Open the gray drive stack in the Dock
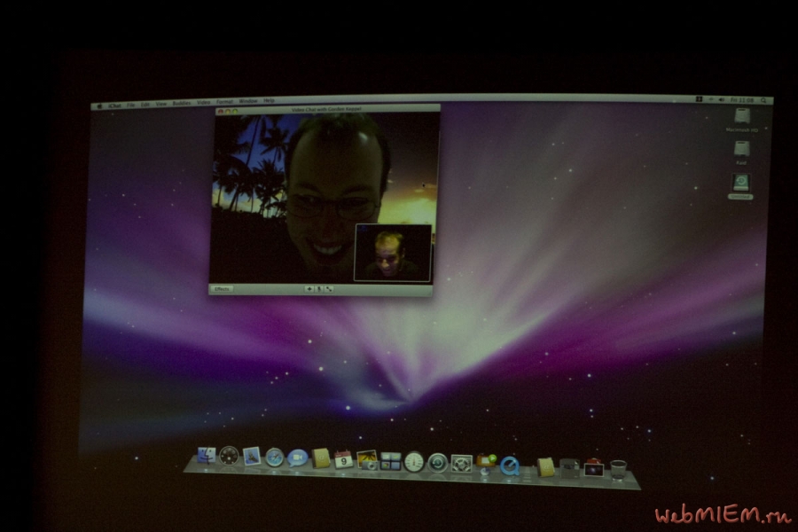Screen dimensions: 798x532 (569, 468)
